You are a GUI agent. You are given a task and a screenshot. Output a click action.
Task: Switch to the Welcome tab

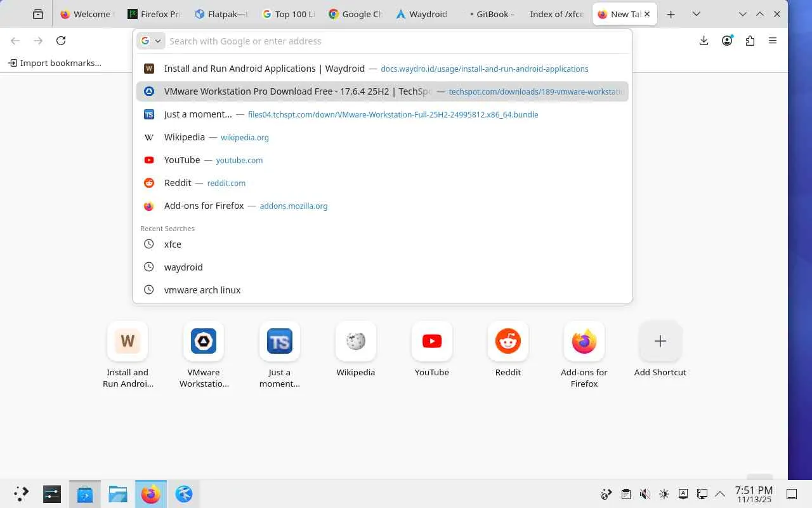pos(85,14)
